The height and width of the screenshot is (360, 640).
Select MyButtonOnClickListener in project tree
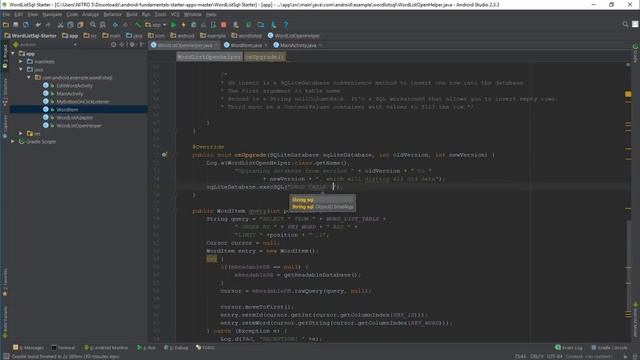coord(82,102)
